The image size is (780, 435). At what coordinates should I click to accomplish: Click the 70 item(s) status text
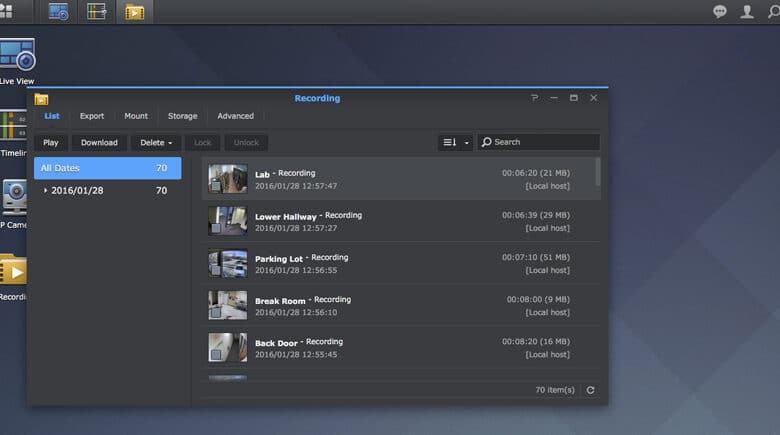click(555, 390)
